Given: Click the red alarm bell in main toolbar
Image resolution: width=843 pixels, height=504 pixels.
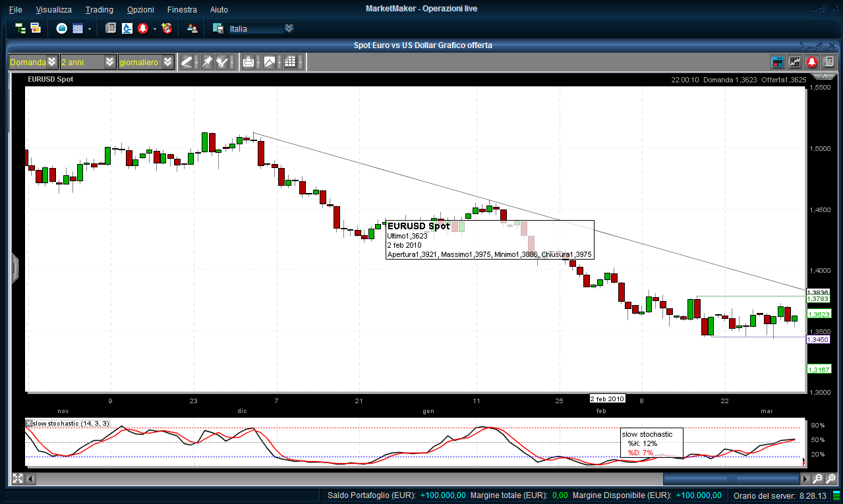Looking at the screenshot, I should [142, 28].
